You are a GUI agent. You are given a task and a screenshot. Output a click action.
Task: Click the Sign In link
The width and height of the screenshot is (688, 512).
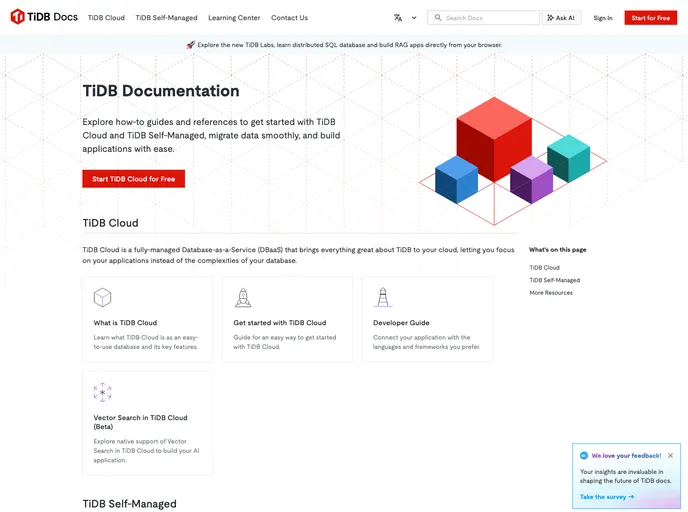click(x=602, y=18)
